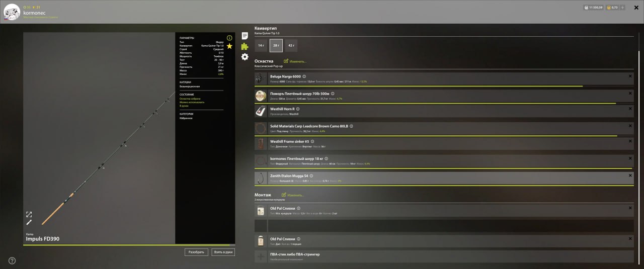
Task: Open the green puzzle piece setup tab
Action: (x=245, y=46)
